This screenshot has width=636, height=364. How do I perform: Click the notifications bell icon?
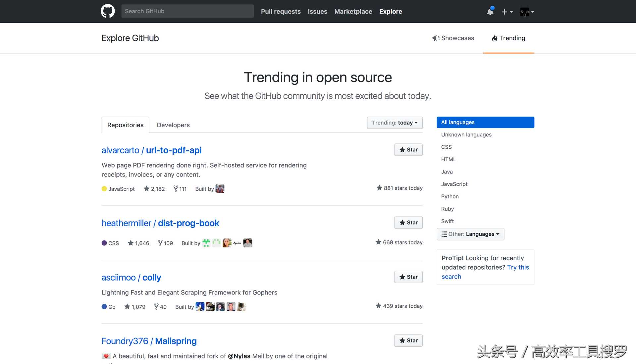(x=490, y=11)
